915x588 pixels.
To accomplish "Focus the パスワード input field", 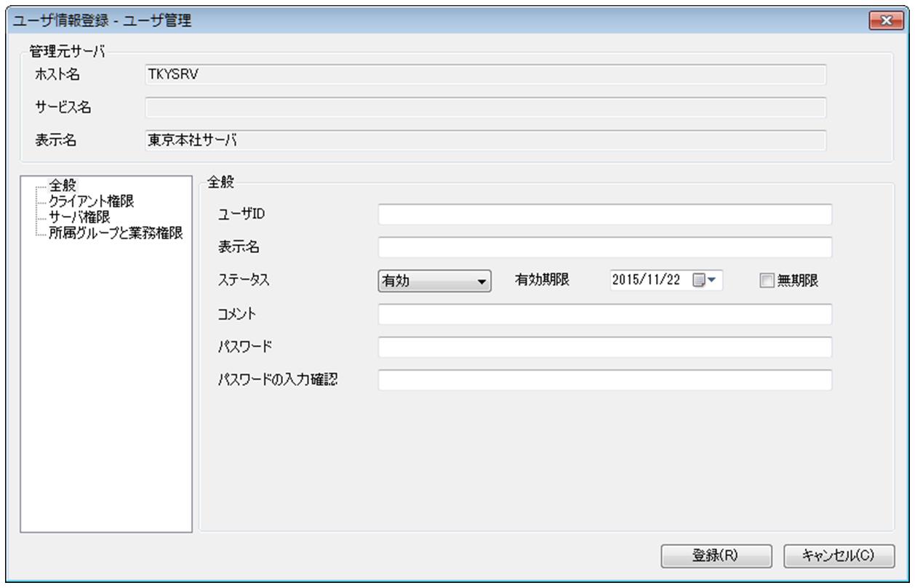I will pyautogui.click(x=604, y=347).
